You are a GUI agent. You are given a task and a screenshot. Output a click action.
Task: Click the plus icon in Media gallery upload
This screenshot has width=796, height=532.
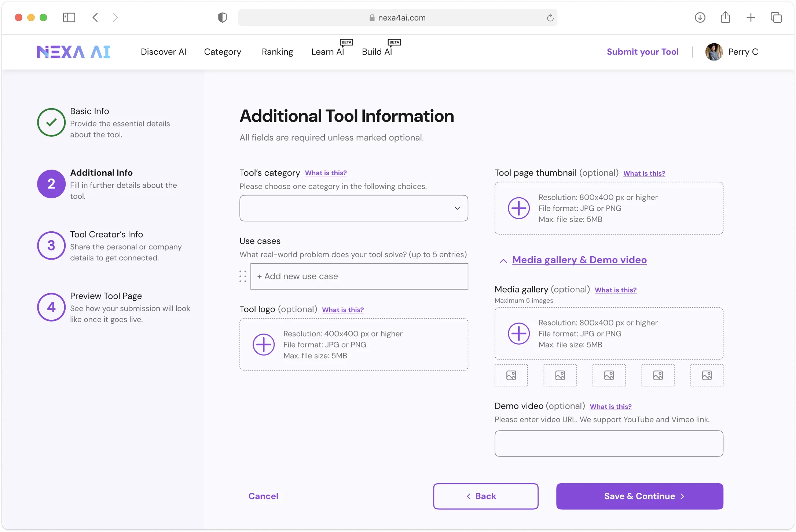click(519, 334)
